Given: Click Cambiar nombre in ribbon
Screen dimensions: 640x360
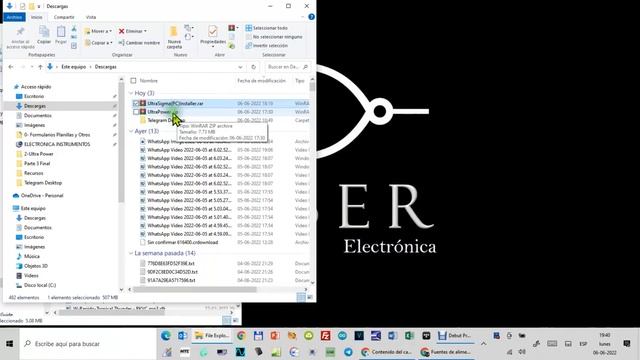Looking at the screenshot, I should (139, 42).
